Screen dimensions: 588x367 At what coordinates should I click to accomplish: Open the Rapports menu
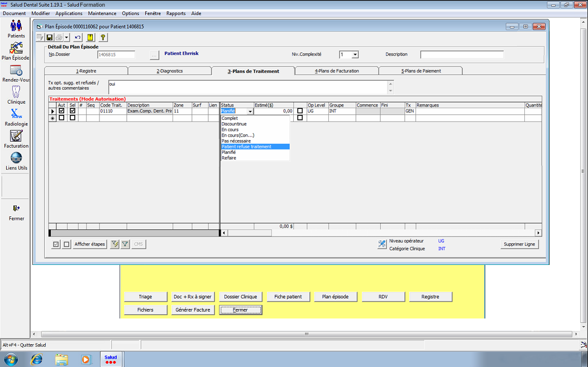click(176, 13)
